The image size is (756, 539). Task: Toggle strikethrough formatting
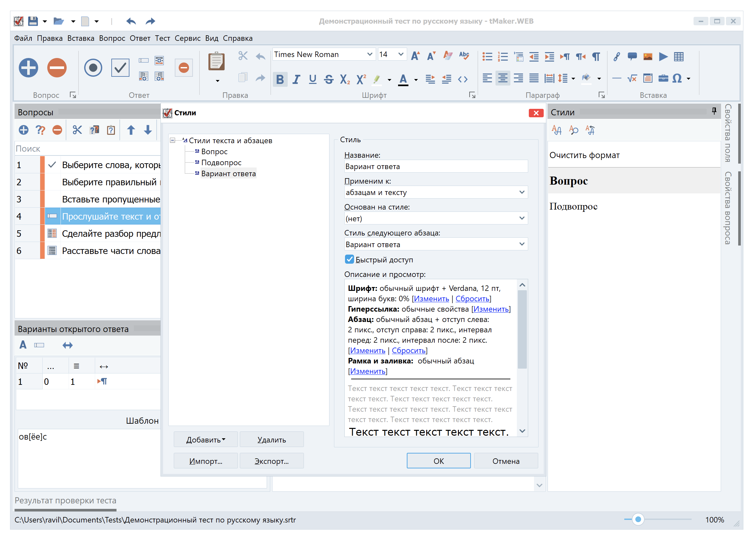tap(329, 79)
